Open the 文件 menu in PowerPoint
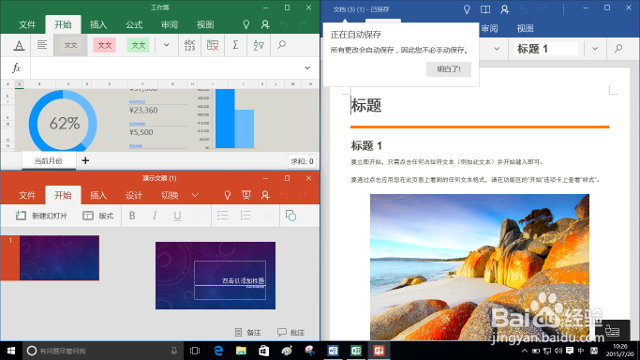 (x=27, y=196)
